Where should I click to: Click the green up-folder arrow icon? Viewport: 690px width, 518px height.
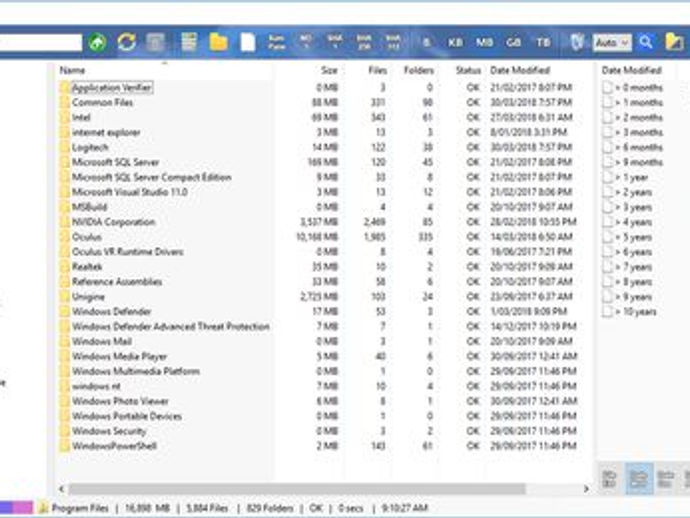[x=97, y=43]
